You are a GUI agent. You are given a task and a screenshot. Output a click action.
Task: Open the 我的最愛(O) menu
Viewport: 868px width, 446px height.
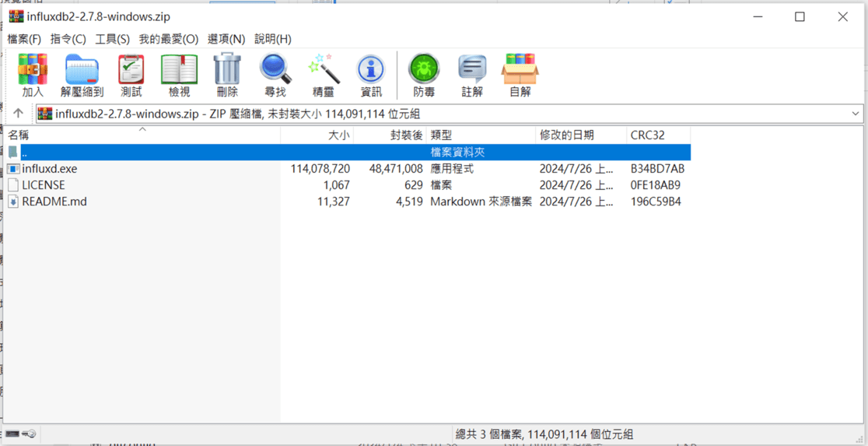[x=168, y=40]
